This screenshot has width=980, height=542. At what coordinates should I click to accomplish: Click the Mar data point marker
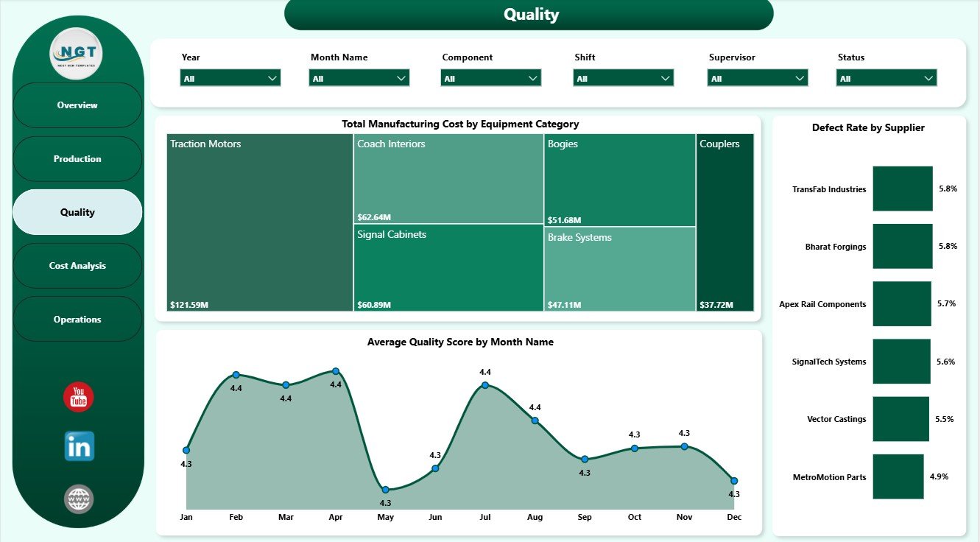pyautogui.click(x=286, y=385)
